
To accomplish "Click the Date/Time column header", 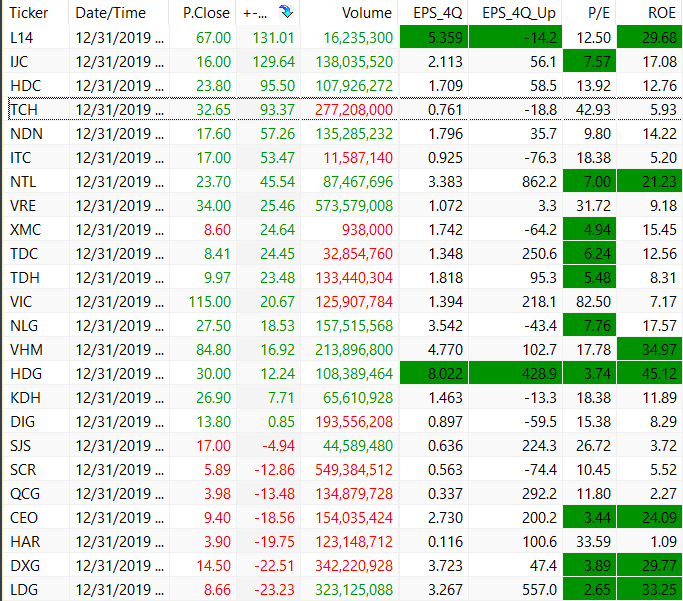I will [x=110, y=13].
